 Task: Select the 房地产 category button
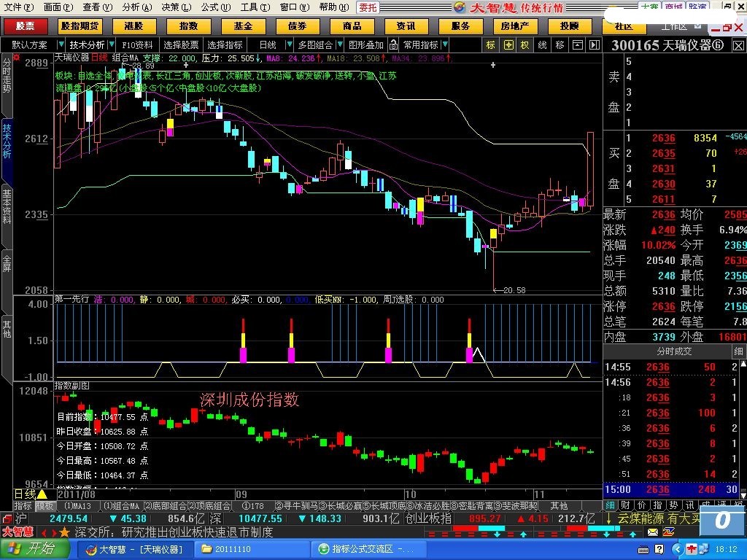pyautogui.click(x=515, y=26)
